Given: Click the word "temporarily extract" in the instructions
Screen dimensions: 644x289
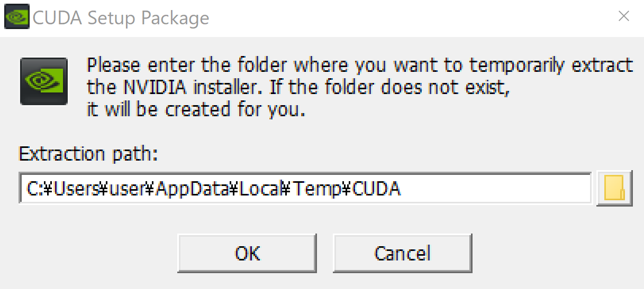Looking at the screenshot, I should click(551, 66).
